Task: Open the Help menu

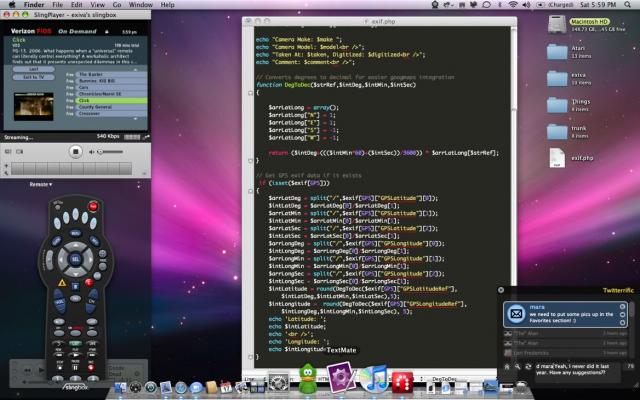Action: 167,5
